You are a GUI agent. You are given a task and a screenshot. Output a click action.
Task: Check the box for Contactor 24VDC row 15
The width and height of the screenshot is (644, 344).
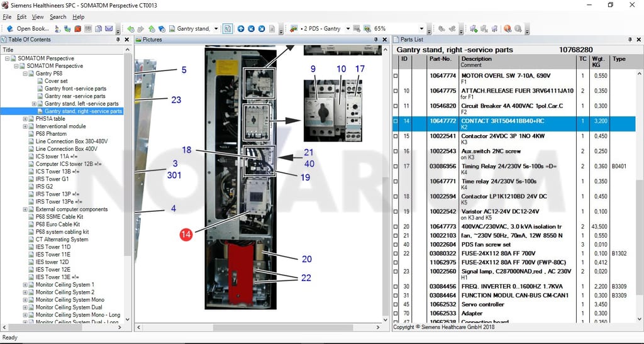(x=396, y=136)
